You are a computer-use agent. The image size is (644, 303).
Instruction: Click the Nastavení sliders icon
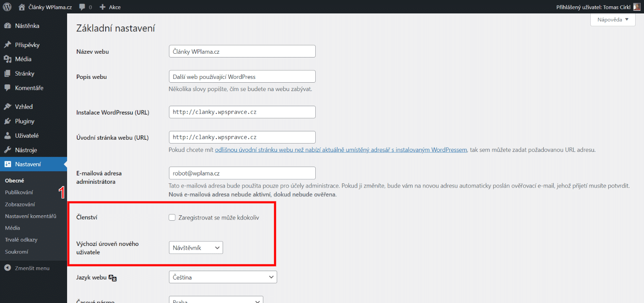(x=8, y=165)
